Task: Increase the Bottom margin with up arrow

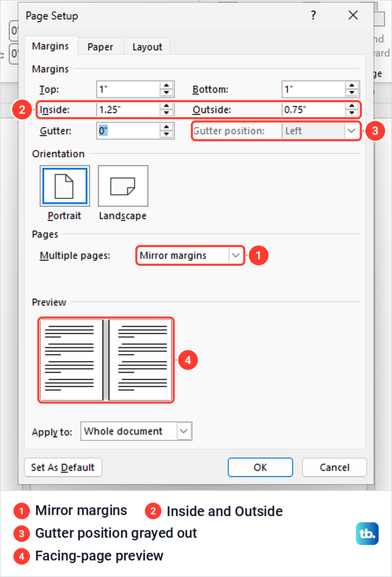Action: [x=352, y=85]
